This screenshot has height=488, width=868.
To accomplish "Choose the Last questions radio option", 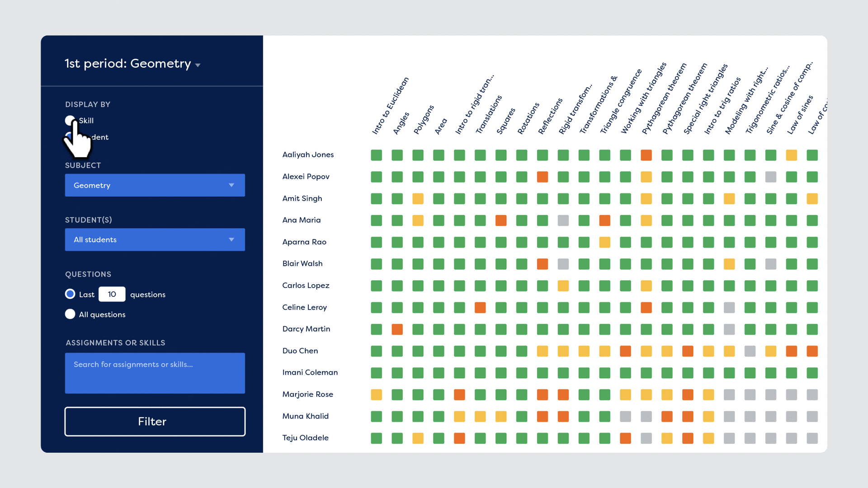I will [70, 294].
